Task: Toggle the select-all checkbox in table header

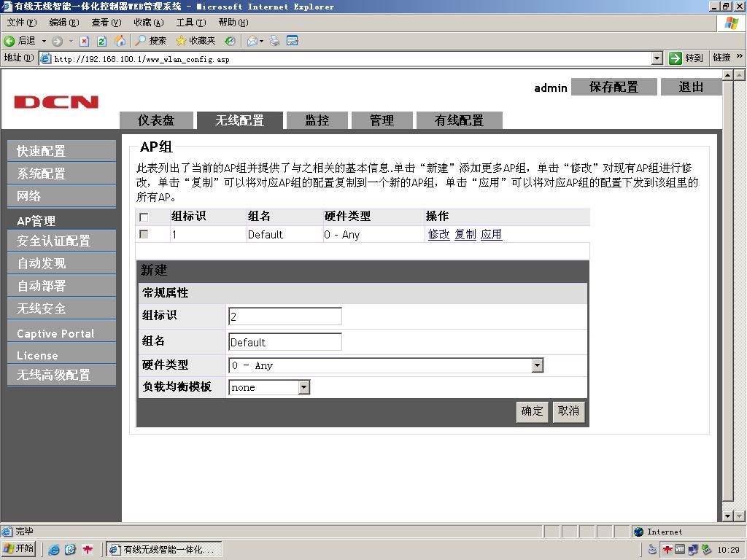Action: (144, 217)
